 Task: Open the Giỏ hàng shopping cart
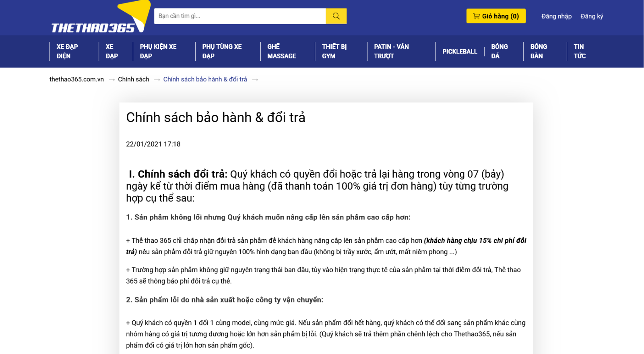coord(495,16)
